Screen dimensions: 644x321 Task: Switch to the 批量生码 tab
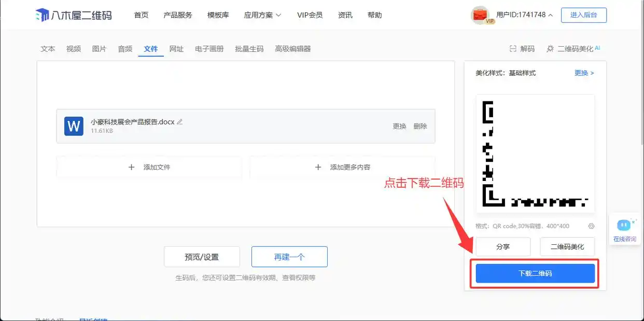(249, 49)
